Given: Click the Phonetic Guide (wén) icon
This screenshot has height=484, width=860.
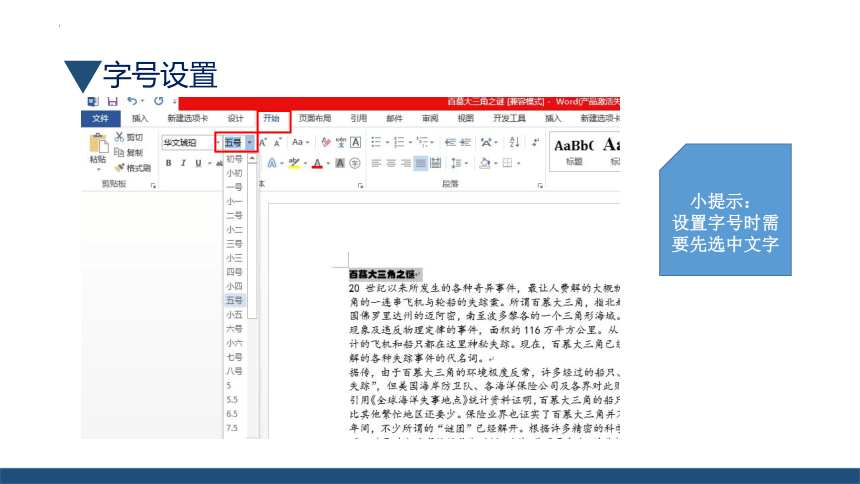Looking at the screenshot, I should point(341,143).
